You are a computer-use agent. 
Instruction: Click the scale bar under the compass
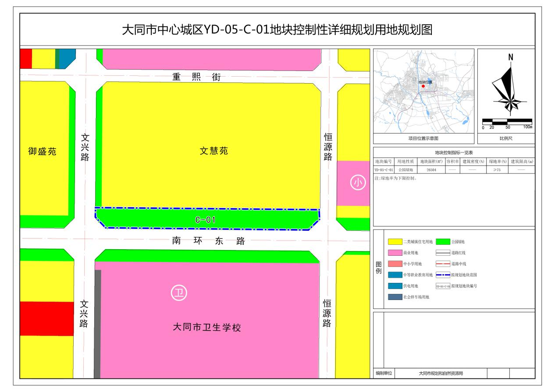[x=507, y=121]
